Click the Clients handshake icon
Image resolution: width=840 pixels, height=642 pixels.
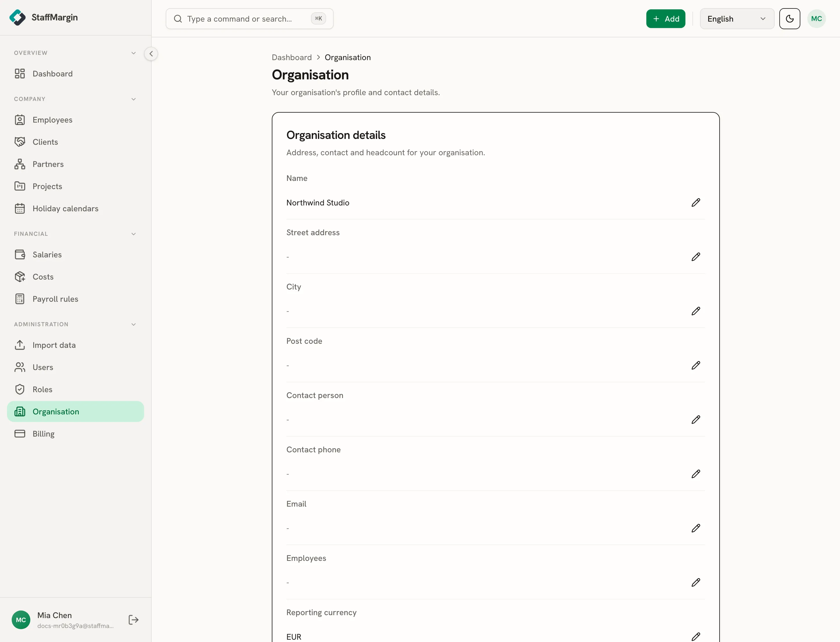pos(20,142)
